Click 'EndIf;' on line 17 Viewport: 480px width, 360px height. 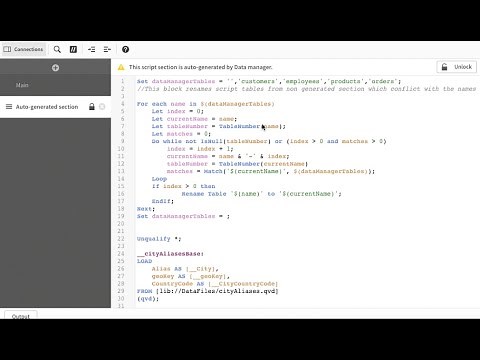pos(163,201)
